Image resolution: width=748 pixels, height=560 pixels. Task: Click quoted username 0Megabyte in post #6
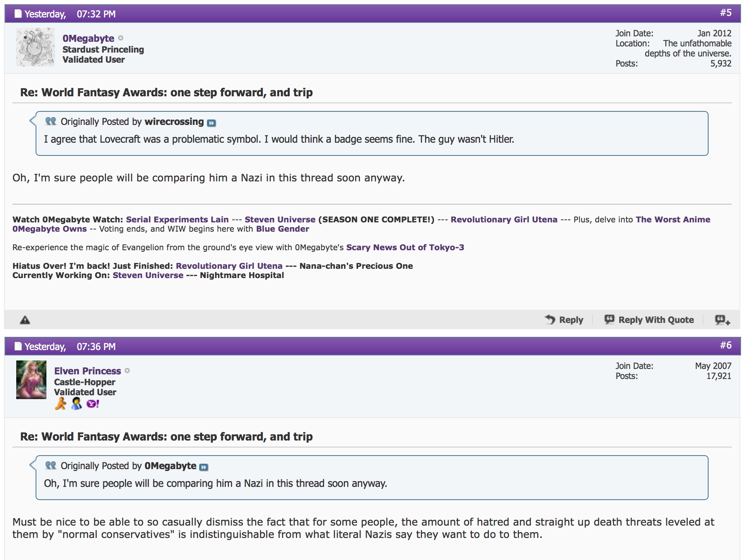[x=170, y=466]
